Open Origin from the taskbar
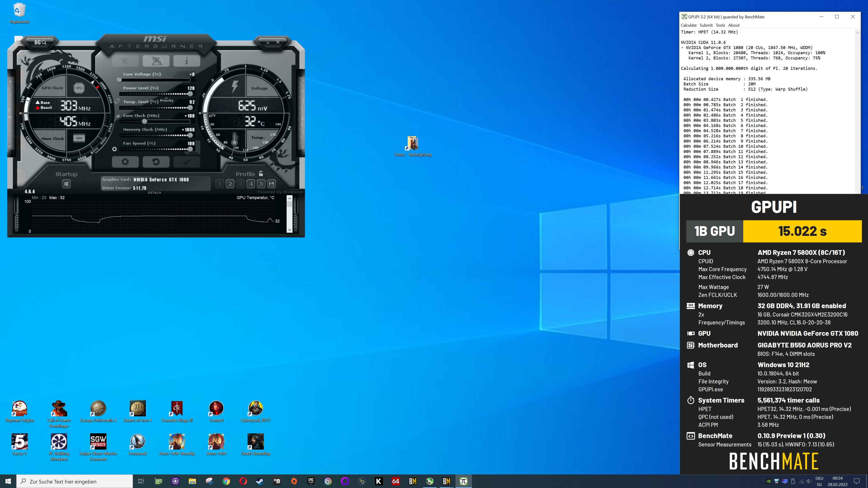868x488 pixels. click(x=294, y=481)
